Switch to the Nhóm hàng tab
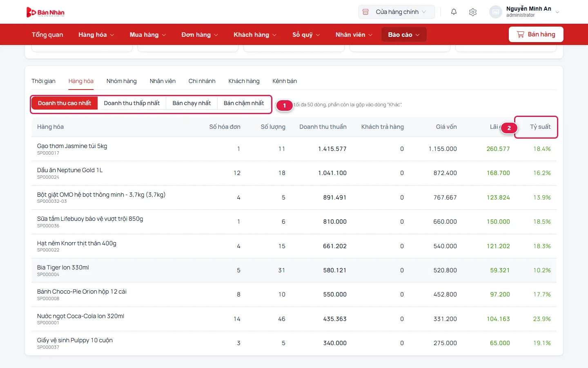The image size is (588, 368). pyautogui.click(x=121, y=81)
